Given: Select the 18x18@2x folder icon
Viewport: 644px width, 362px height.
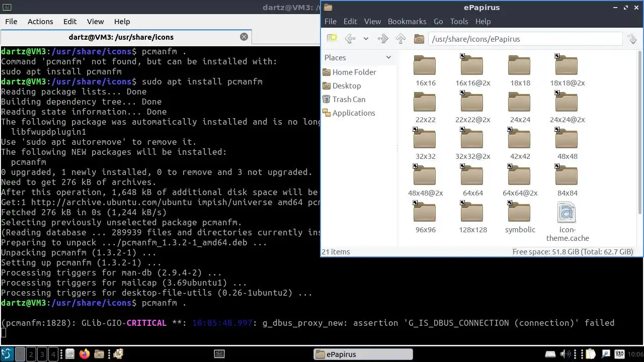Looking at the screenshot, I should 567,66.
